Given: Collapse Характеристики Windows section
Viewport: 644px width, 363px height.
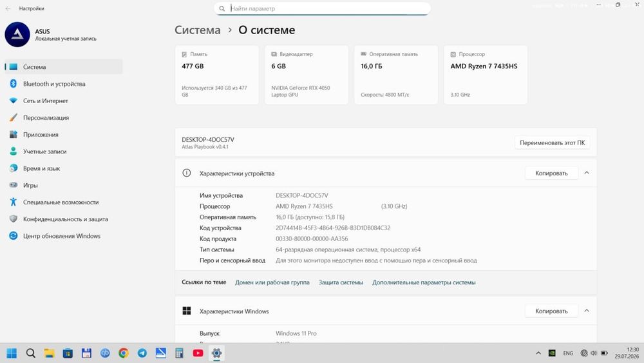Looking at the screenshot, I should pyautogui.click(x=587, y=311).
